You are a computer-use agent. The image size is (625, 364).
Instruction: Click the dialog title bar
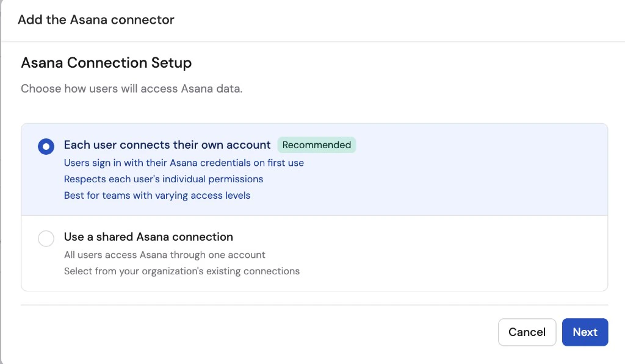pos(312,20)
